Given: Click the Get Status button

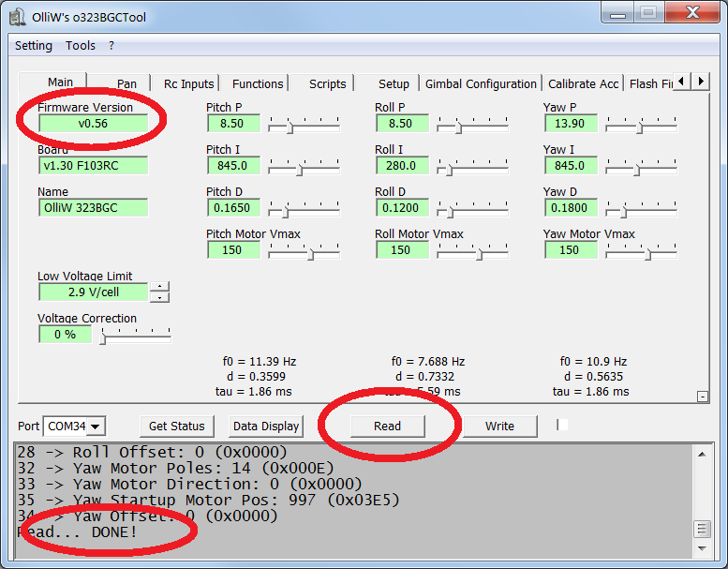Looking at the screenshot, I should click(177, 426).
